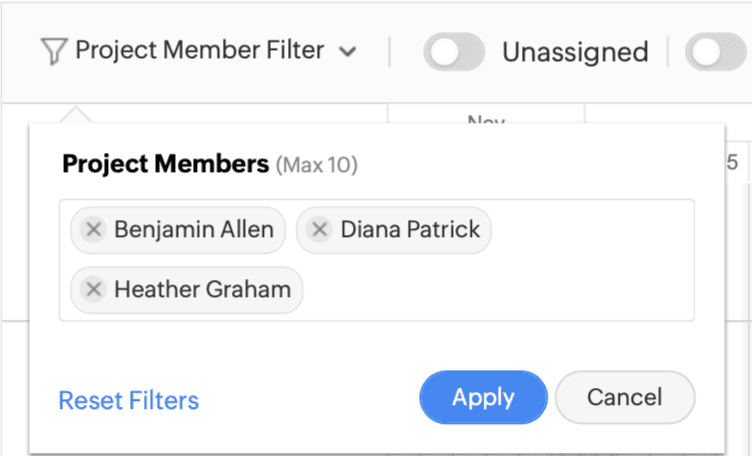The width and height of the screenshot is (752, 456).
Task: Click the funnel filter icon
Action: (x=54, y=51)
